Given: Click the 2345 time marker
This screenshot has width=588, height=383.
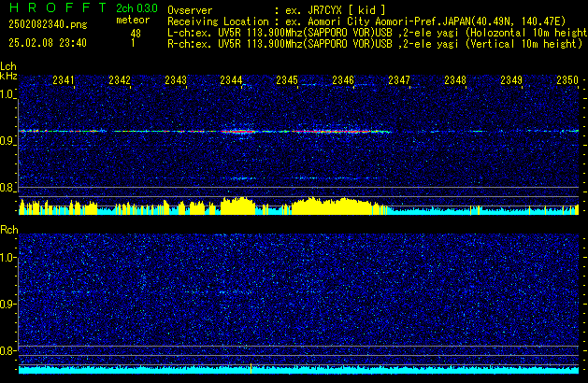Looking at the screenshot, I should 287,80.
